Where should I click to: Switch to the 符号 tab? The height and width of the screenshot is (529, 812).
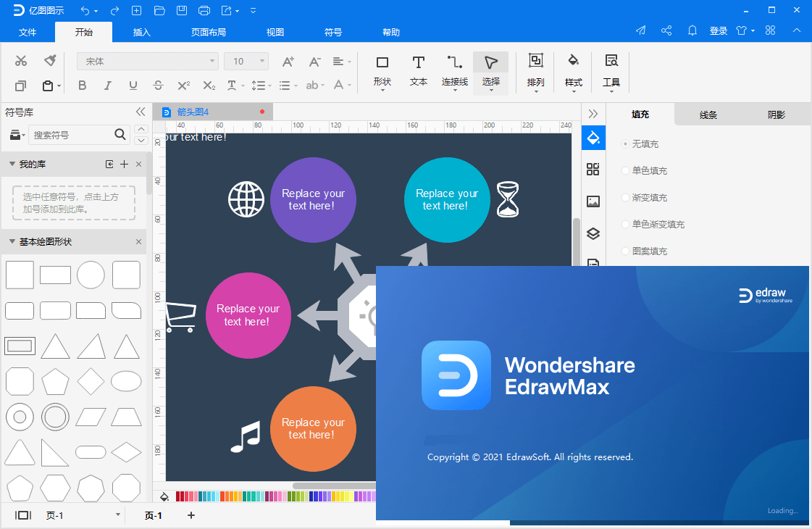click(333, 32)
